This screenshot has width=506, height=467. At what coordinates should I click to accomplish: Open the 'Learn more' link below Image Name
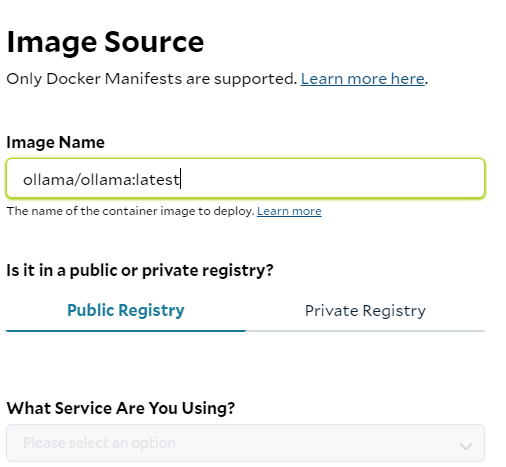point(289,211)
